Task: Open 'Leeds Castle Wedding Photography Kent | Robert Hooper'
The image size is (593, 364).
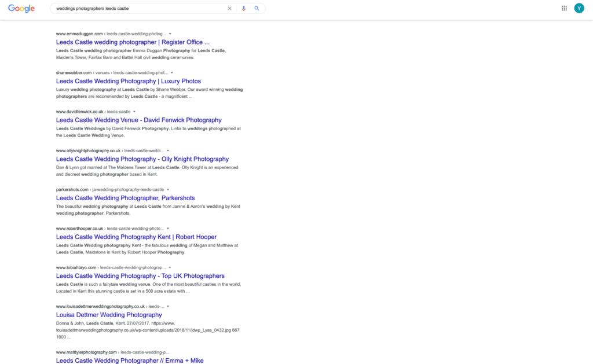Action: click(137, 237)
